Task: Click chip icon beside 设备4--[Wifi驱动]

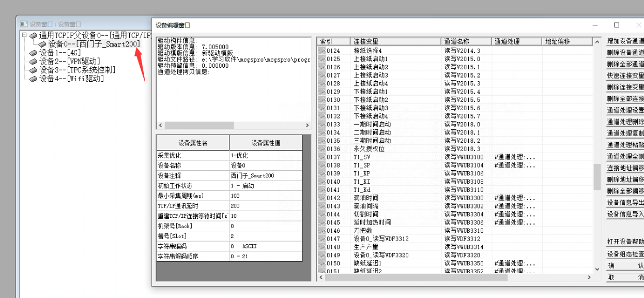Action: pyautogui.click(x=34, y=79)
